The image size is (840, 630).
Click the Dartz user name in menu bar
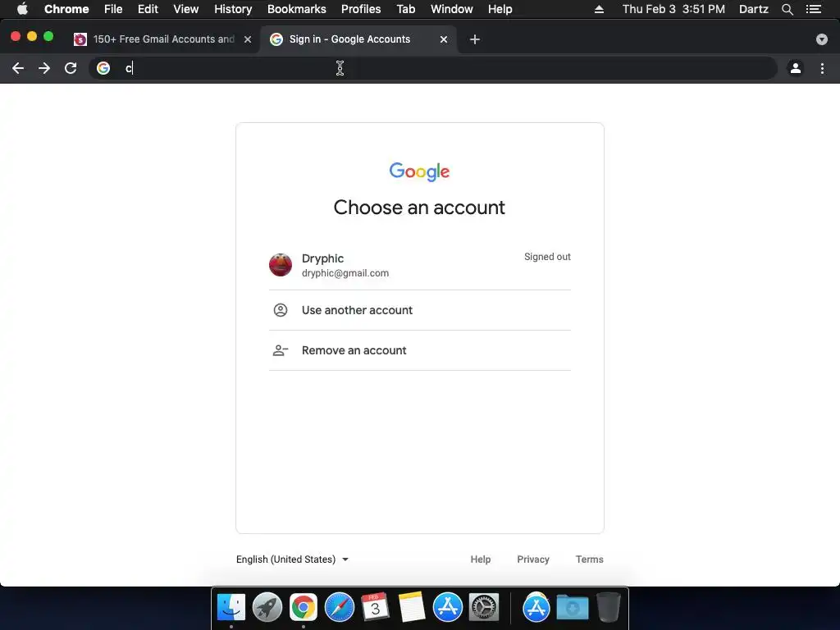tap(754, 9)
